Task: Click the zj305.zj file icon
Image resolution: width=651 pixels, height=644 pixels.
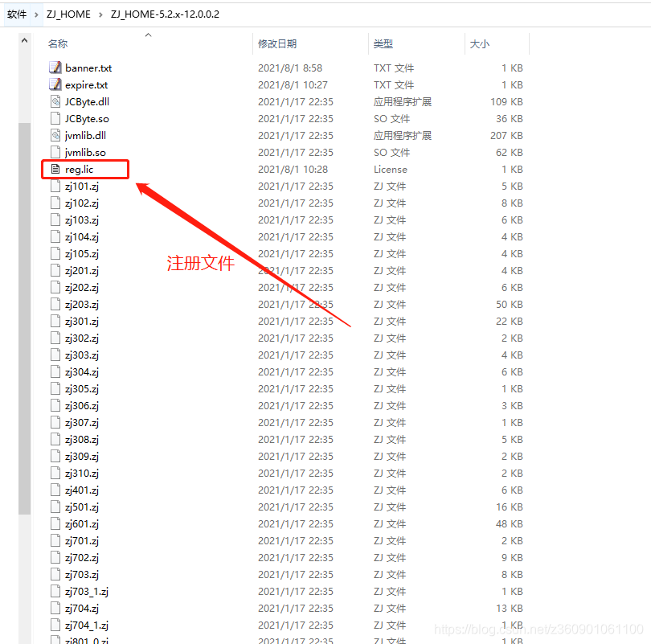Action: click(x=55, y=388)
